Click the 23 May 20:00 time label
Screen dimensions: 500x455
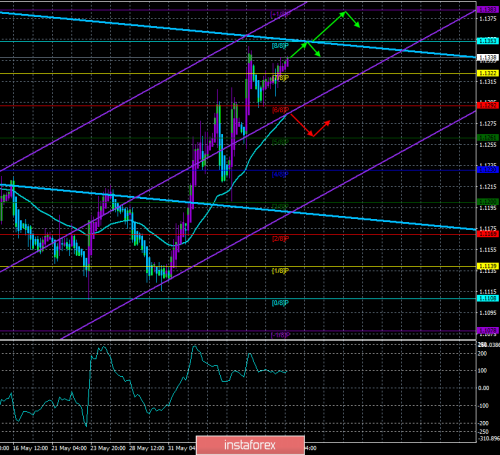coord(108,448)
